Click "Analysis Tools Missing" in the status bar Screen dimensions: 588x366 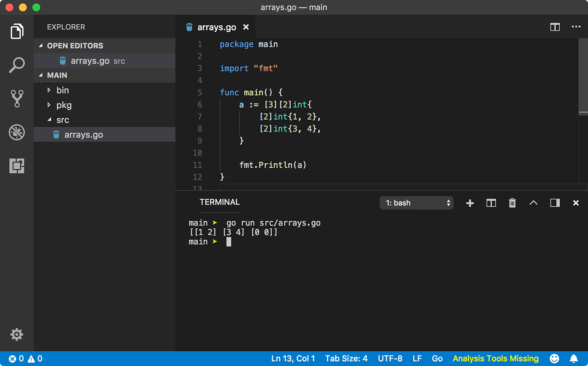495,358
